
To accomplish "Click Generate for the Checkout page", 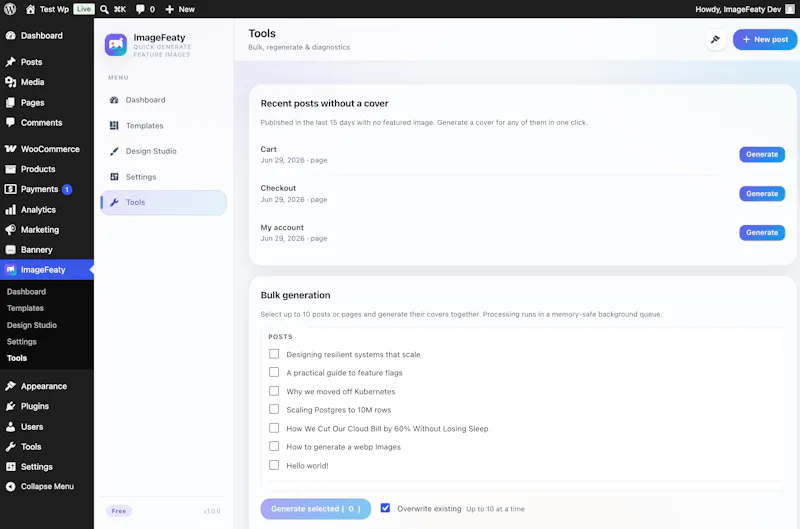I will pyautogui.click(x=762, y=193).
